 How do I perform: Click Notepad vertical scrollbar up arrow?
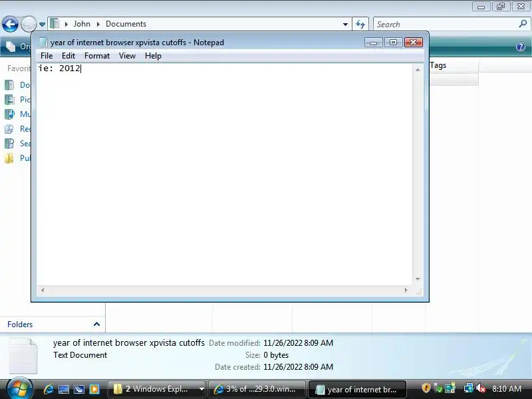(x=418, y=70)
